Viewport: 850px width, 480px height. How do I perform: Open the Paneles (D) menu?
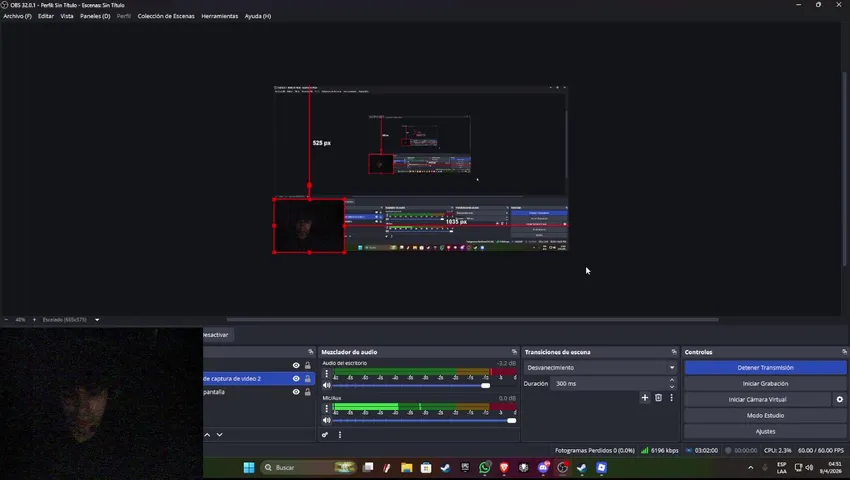[95, 16]
